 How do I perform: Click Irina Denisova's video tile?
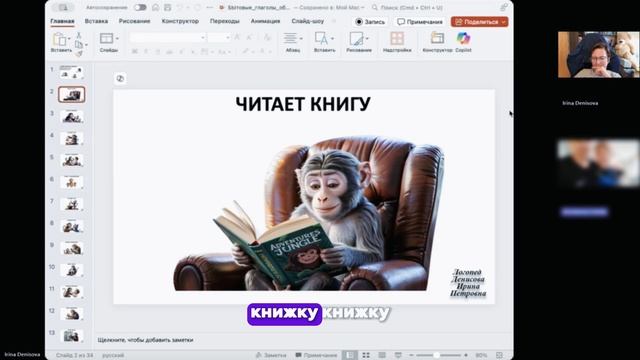pos(598,54)
